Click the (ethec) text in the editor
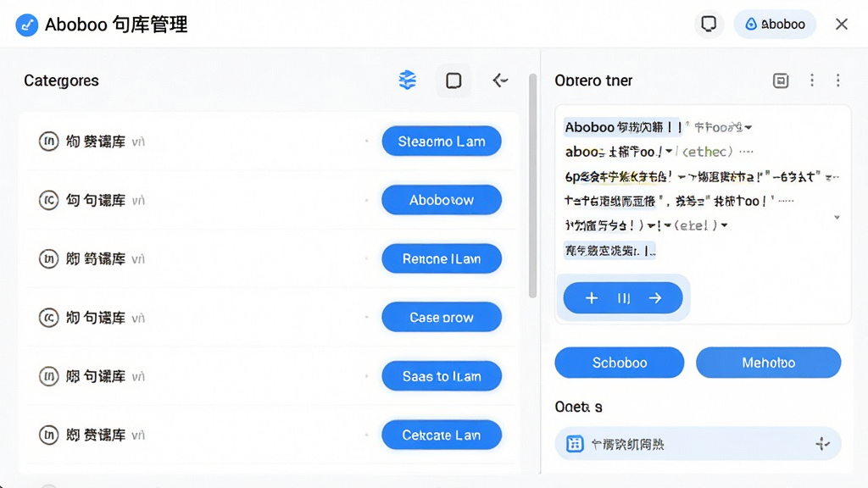This screenshot has height=488, width=868. pyautogui.click(x=707, y=152)
